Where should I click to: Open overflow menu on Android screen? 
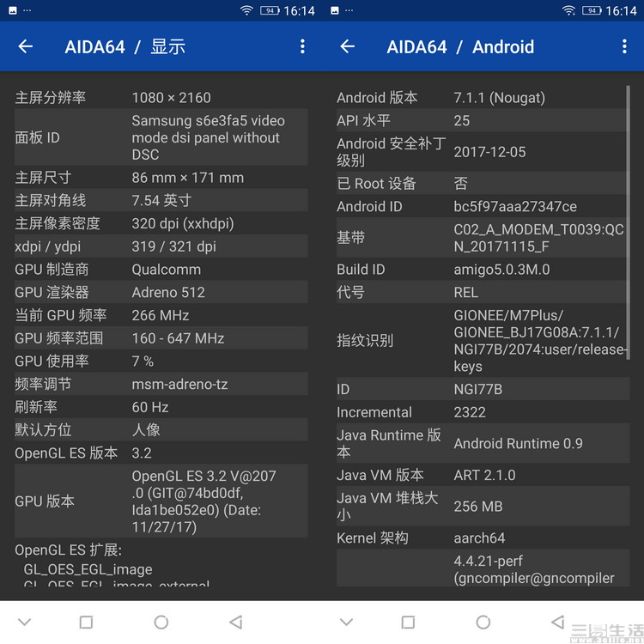pos(625,46)
